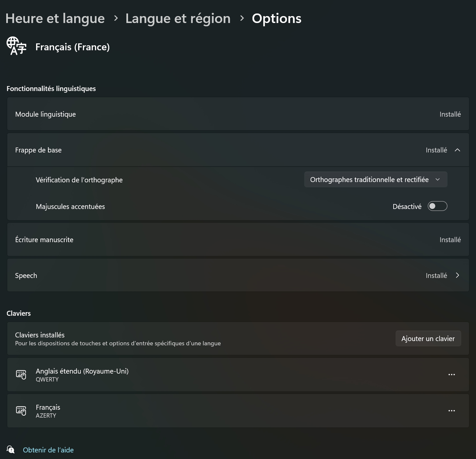Click the breadcrumb arrow after Heure et langue
Screen dimensions: 476x459
(x=116, y=18)
